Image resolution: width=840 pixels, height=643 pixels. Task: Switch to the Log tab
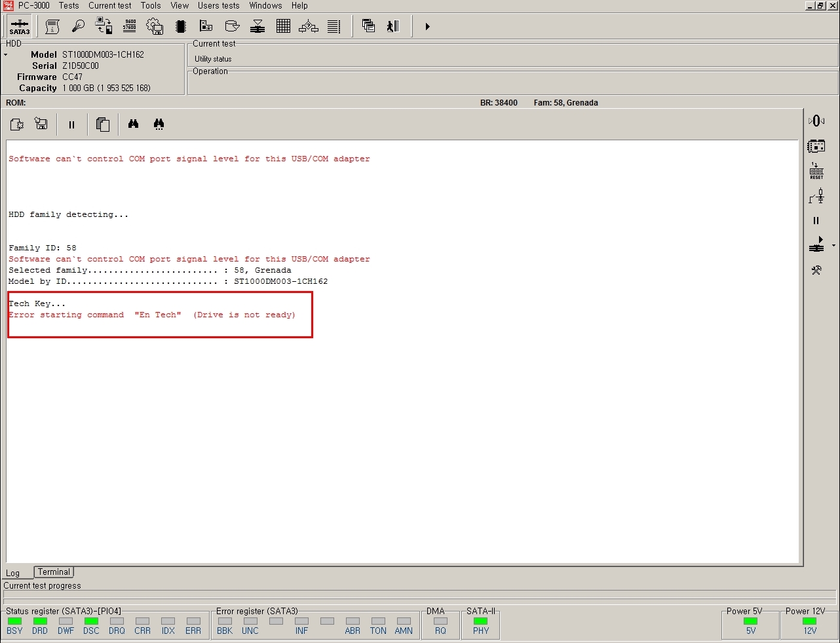[x=13, y=573]
